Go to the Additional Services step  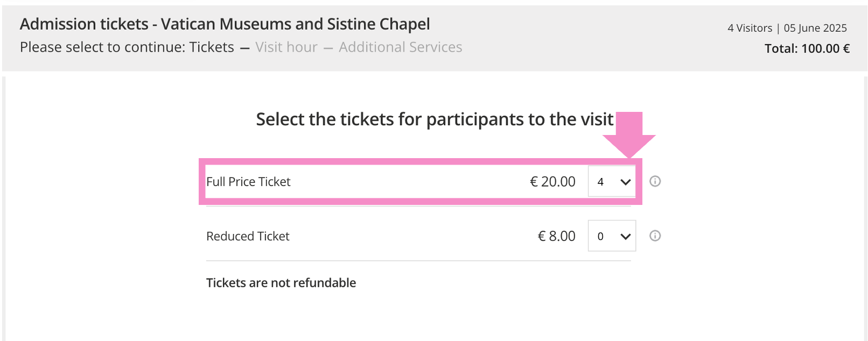point(400,47)
